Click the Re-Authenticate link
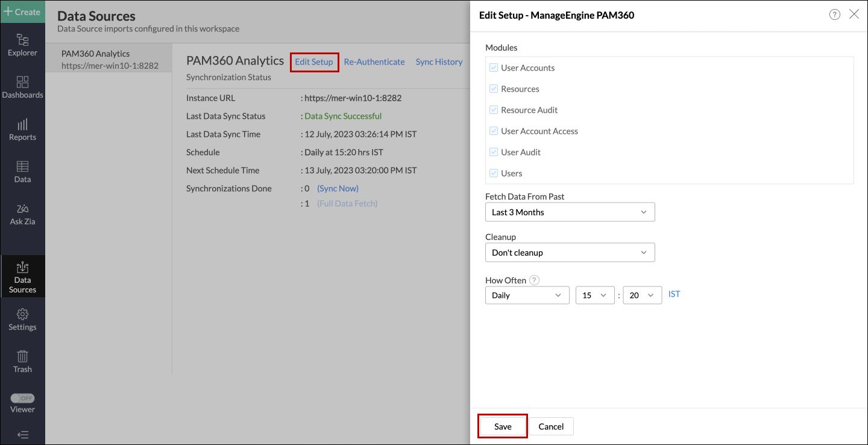 (374, 62)
